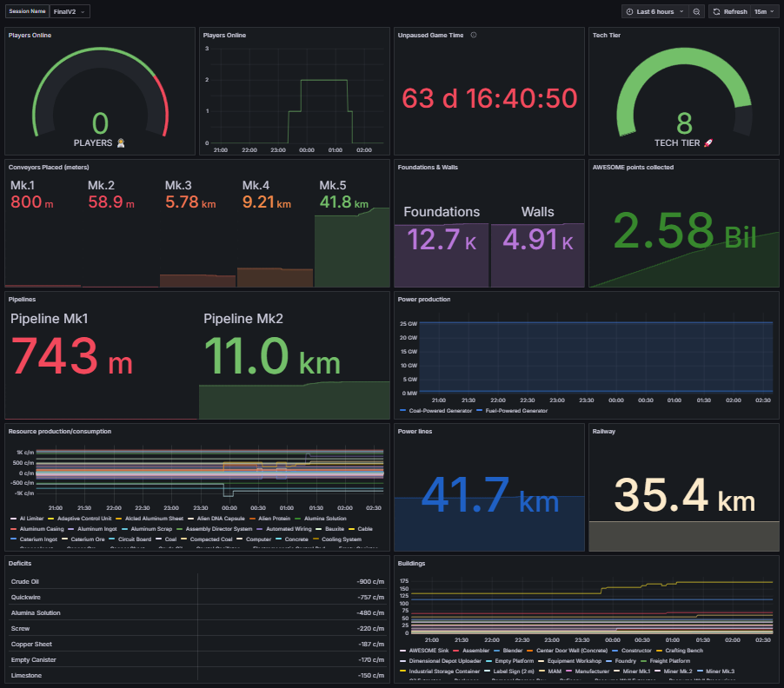Toggle Assembler series in Buildings legend
The image size is (784, 688).
(475, 651)
